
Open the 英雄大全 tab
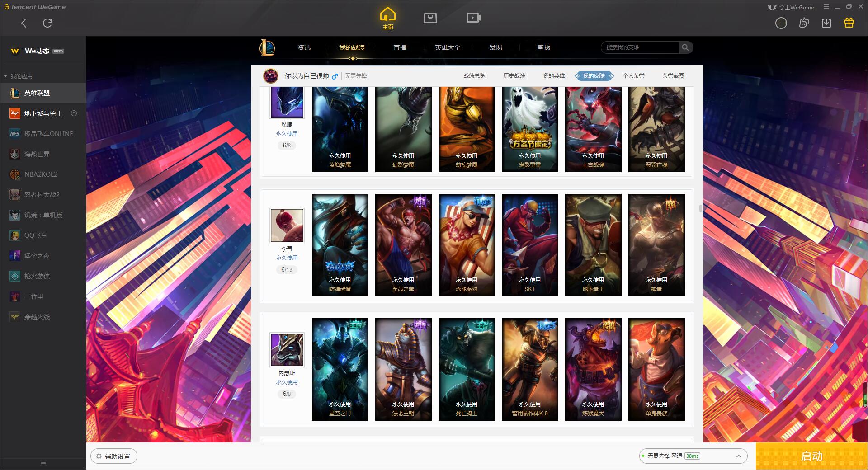coord(448,47)
